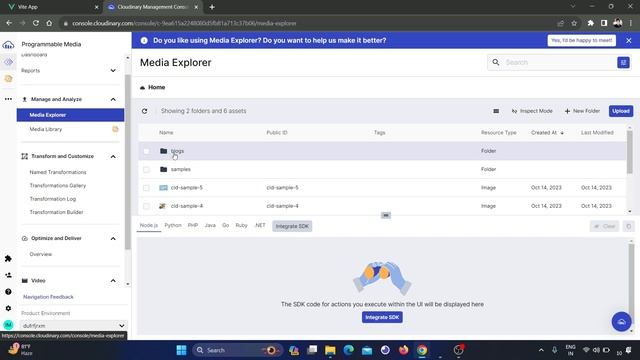Switch to the Ruby SDK tab
The width and height of the screenshot is (640, 360).
click(x=241, y=225)
